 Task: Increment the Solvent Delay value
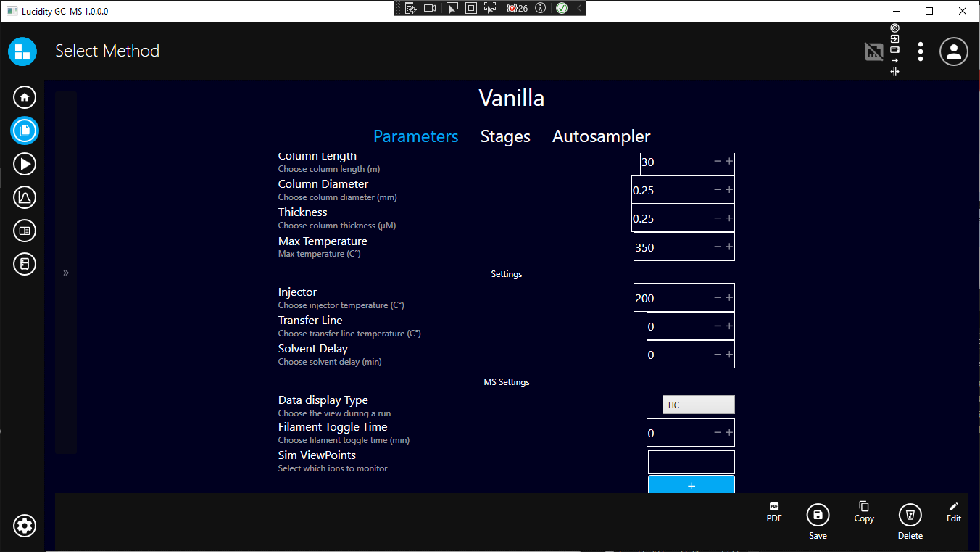click(729, 354)
